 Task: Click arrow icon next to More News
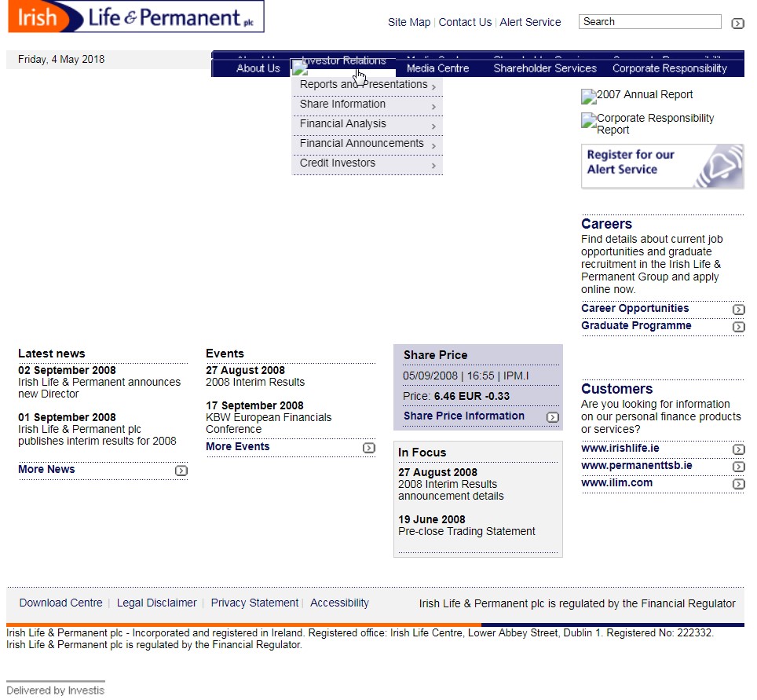pos(181,470)
